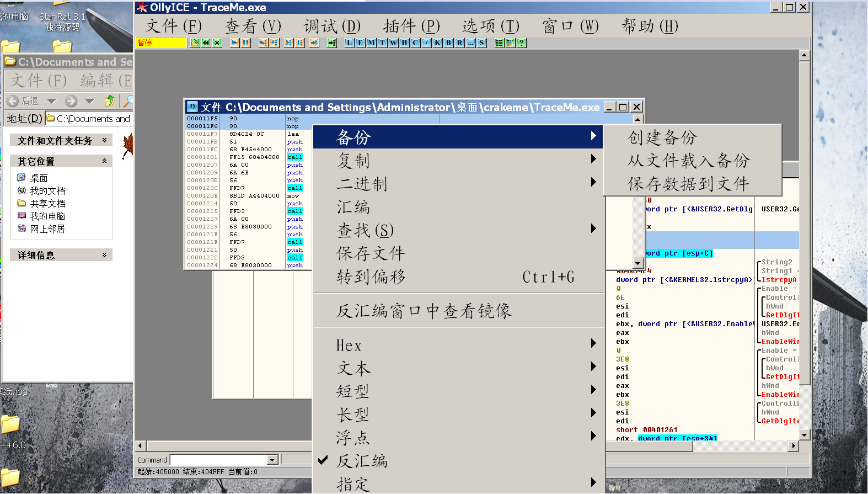Open the 帮助 (H) menu
868x494 pixels.
[650, 26]
